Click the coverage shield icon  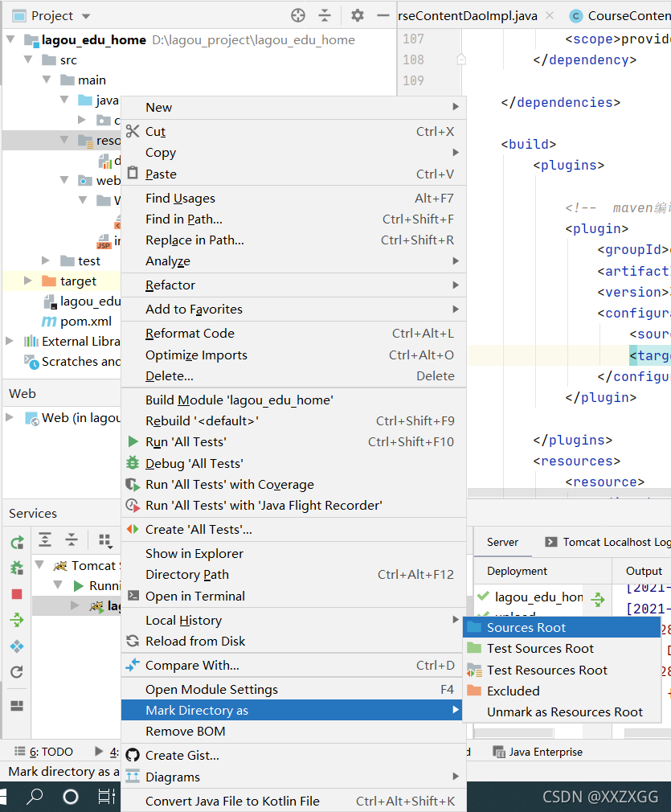[x=133, y=484]
